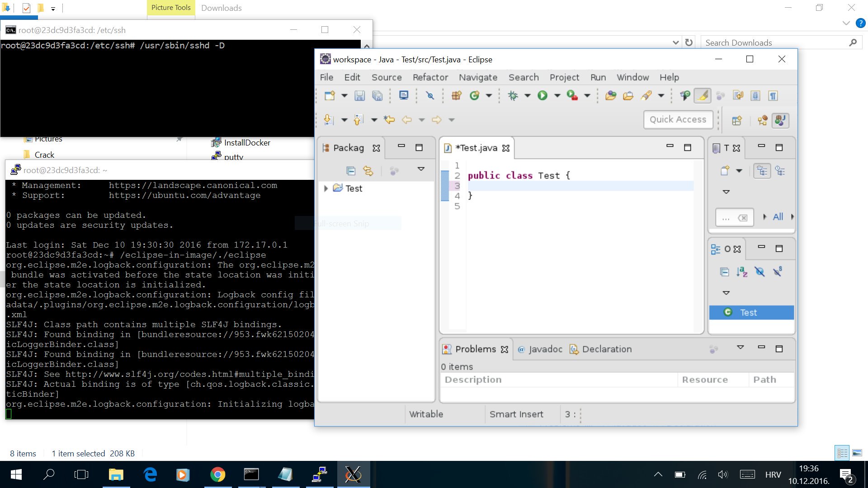Toggle Hide Fields in Outline view

(x=760, y=272)
